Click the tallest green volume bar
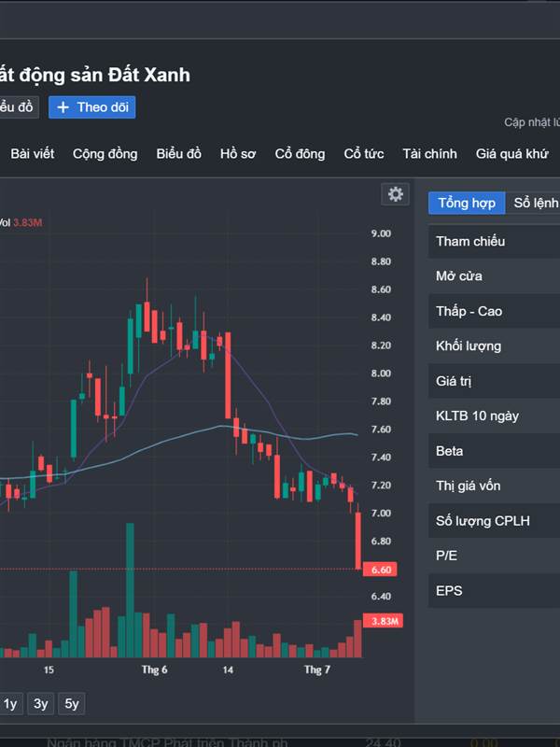Viewport: 560px width, 747px height. [130, 591]
